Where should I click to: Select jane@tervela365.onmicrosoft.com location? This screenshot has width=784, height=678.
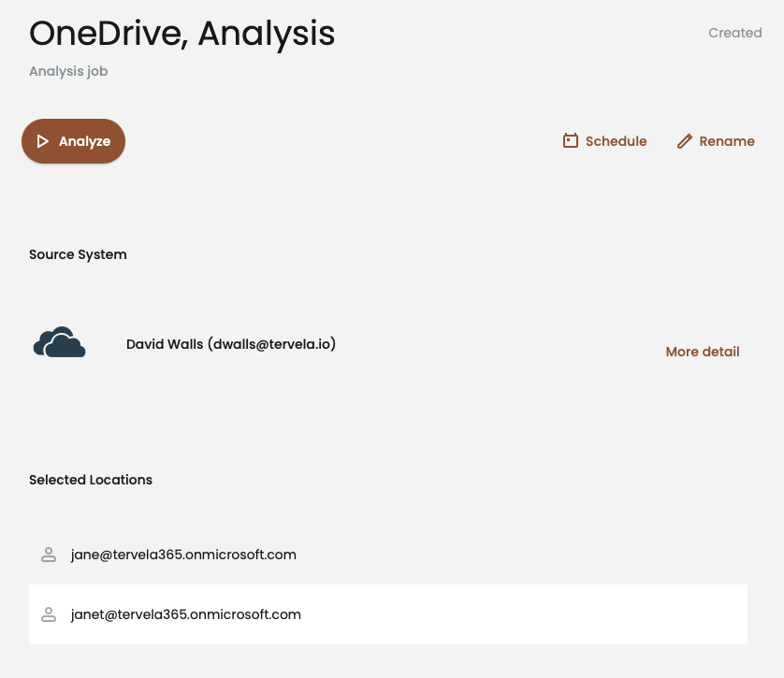pos(388,555)
